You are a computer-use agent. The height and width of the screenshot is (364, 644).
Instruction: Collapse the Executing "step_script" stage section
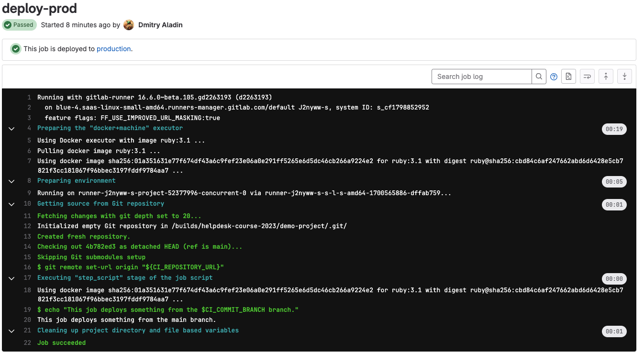point(11,278)
